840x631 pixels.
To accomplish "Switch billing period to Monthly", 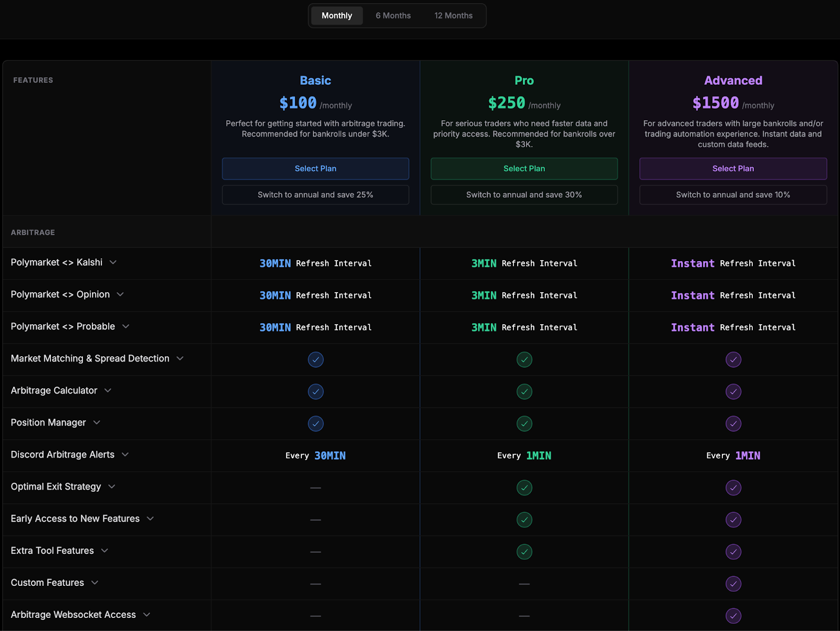I will pyautogui.click(x=337, y=16).
